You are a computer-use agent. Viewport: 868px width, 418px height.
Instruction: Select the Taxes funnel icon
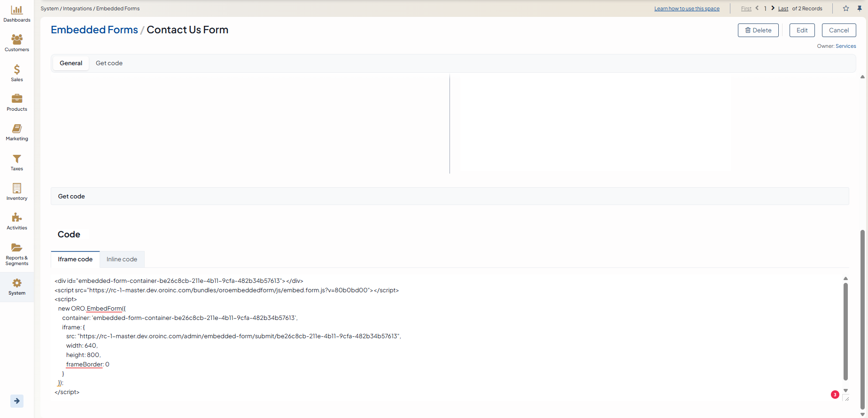click(x=17, y=159)
